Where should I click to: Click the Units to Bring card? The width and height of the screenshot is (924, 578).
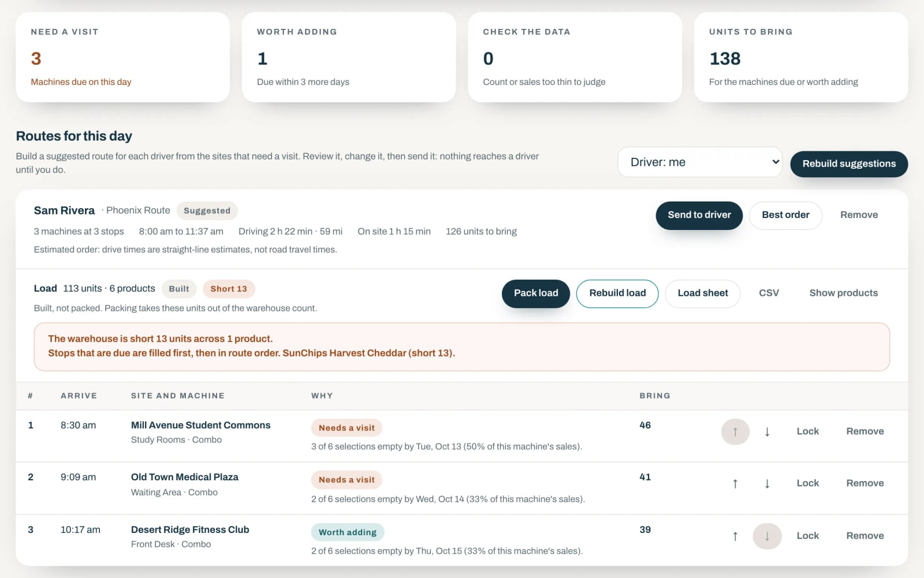pos(801,57)
